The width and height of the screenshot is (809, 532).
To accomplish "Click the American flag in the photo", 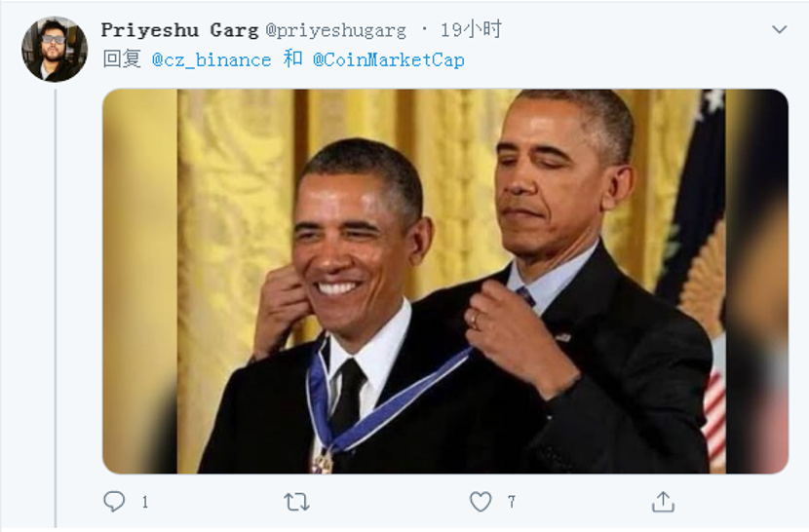I will click(714, 413).
